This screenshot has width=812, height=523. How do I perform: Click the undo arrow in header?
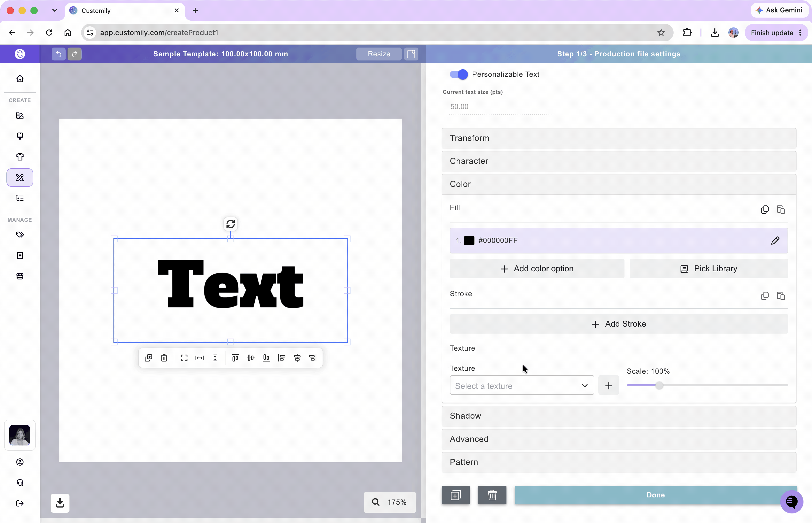point(58,54)
